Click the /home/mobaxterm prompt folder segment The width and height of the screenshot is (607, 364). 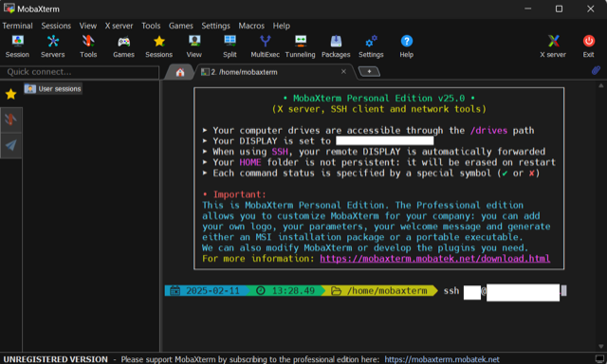[x=379, y=290]
